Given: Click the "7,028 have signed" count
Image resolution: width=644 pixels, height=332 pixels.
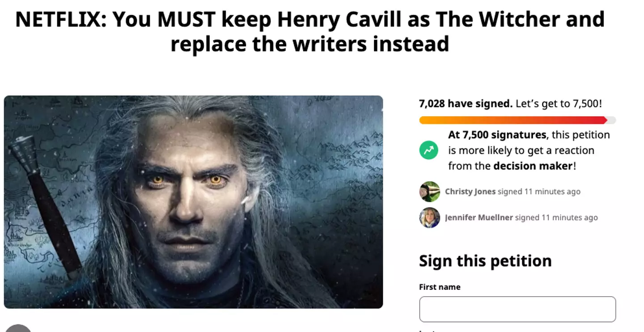Looking at the screenshot, I should click(465, 104).
